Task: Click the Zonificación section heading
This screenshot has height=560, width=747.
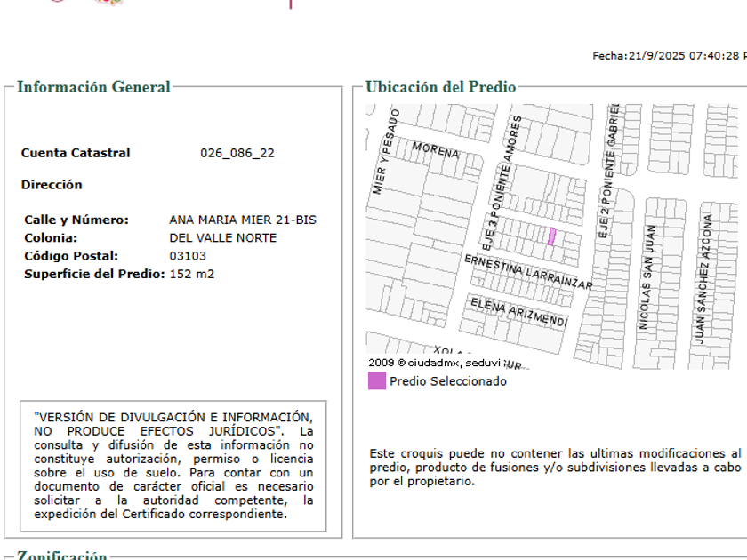Action: pos(61,556)
